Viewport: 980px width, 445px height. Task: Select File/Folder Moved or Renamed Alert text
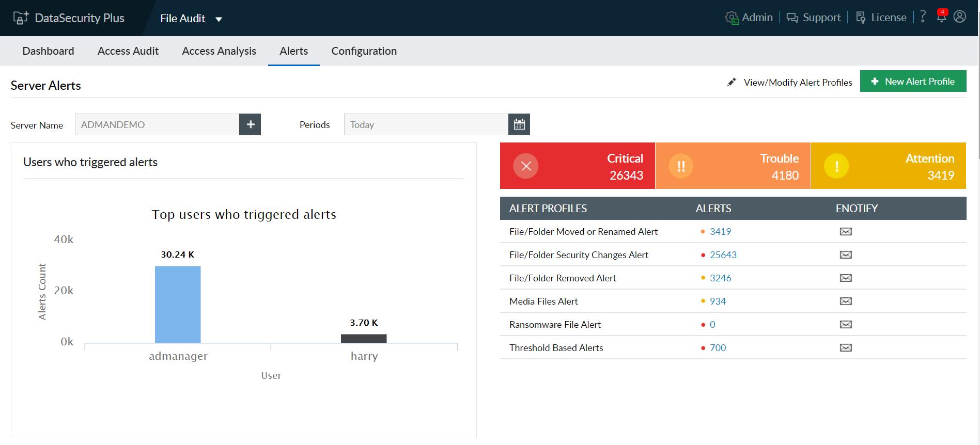[583, 231]
